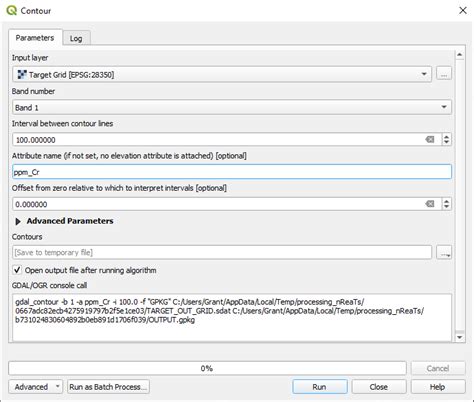Open the Help button
This screenshot has height=402, width=474.
tap(438, 387)
